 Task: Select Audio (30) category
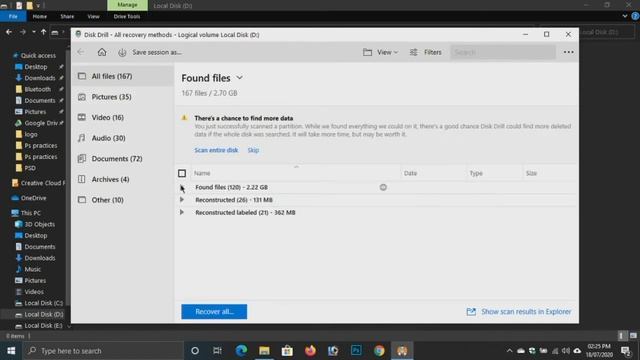[122, 138]
